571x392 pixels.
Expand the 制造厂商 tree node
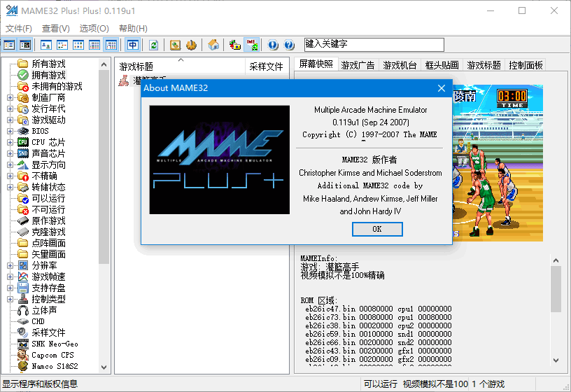10,97
